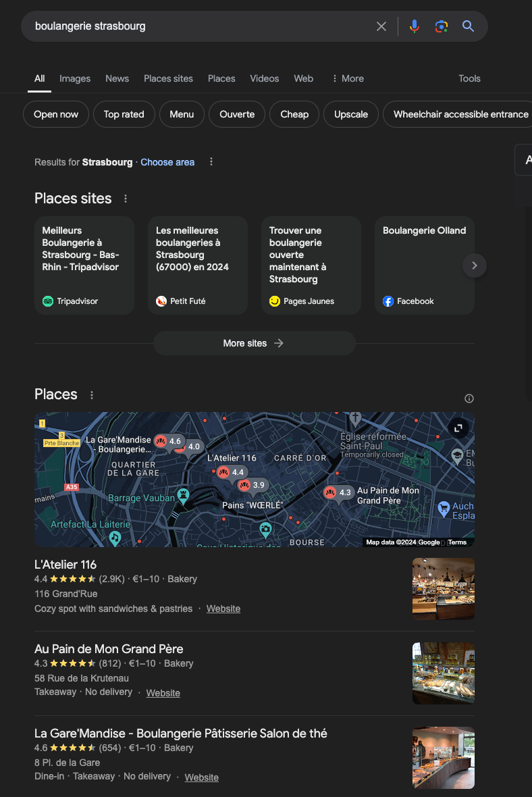Open the L'Atelier 116 Website link
Image resolution: width=532 pixels, height=797 pixels.
pos(223,609)
